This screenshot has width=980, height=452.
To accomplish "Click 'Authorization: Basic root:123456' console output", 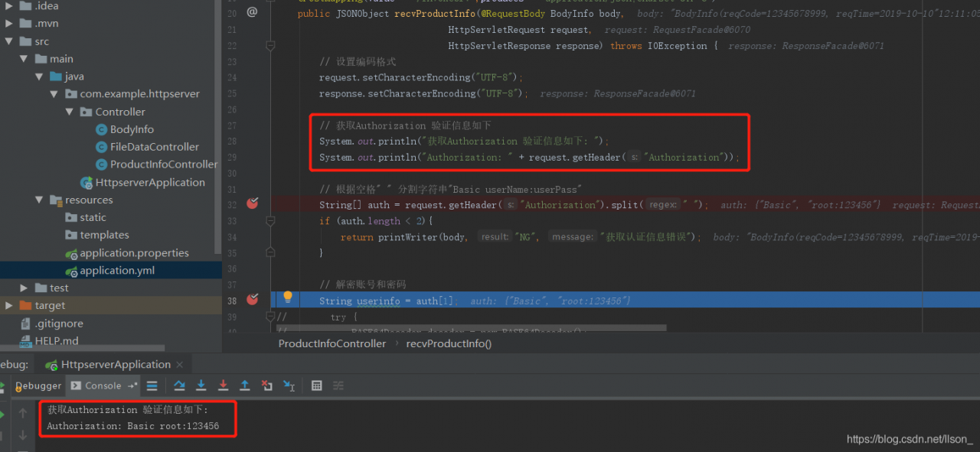I will point(133,426).
